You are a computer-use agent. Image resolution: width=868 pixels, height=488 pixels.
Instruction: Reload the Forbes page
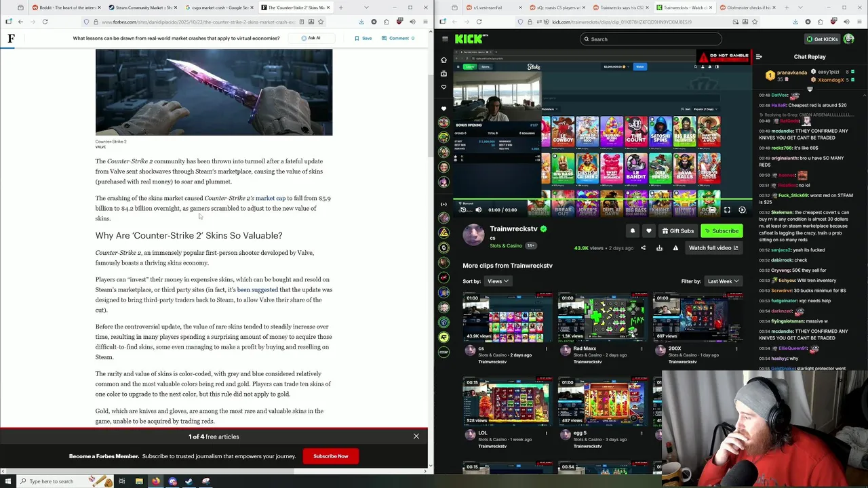(x=45, y=22)
